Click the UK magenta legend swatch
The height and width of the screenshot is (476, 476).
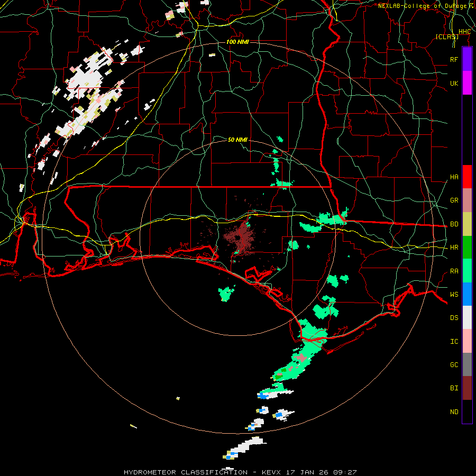coord(467,83)
